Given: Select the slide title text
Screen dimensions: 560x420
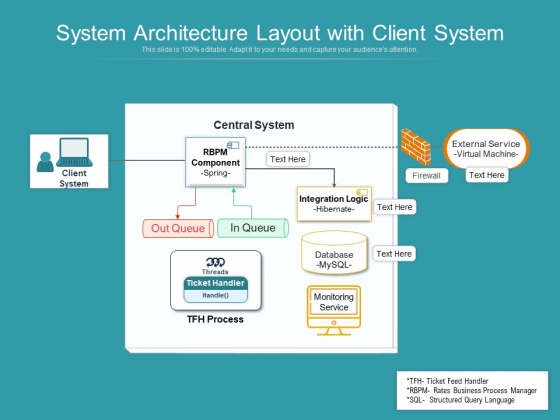Looking at the screenshot, I should point(280,33).
